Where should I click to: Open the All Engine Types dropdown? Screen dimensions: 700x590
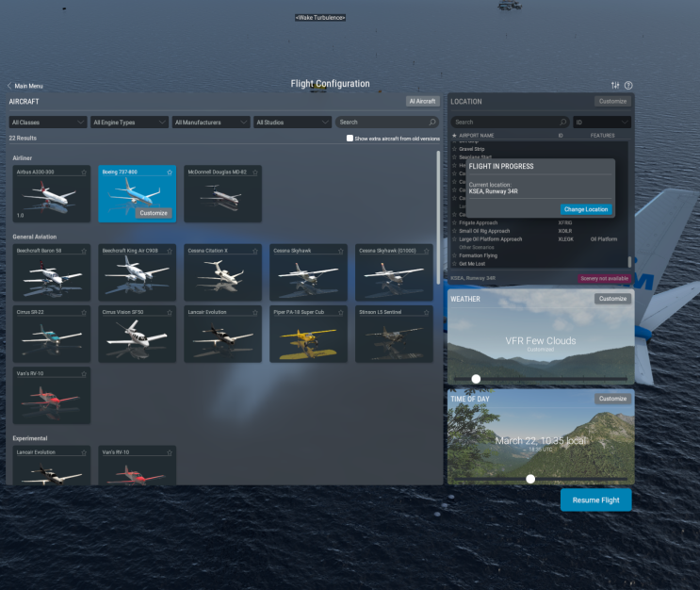coord(129,122)
